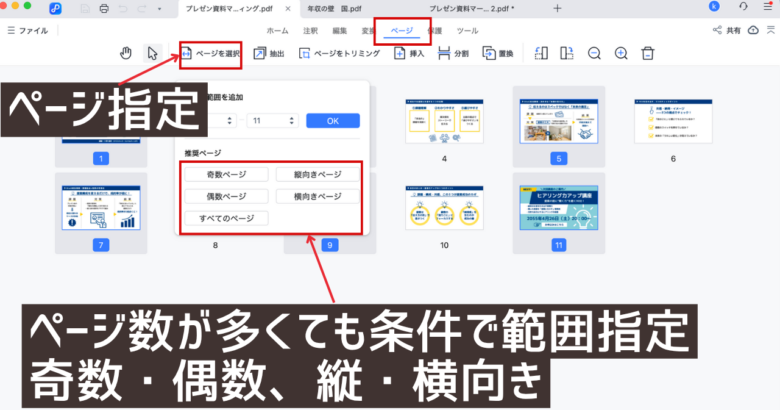Image resolution: width=780 pixels, height=410 pixels.
Task: Switch to the ホーム tab
Action: tap(277, 31)
